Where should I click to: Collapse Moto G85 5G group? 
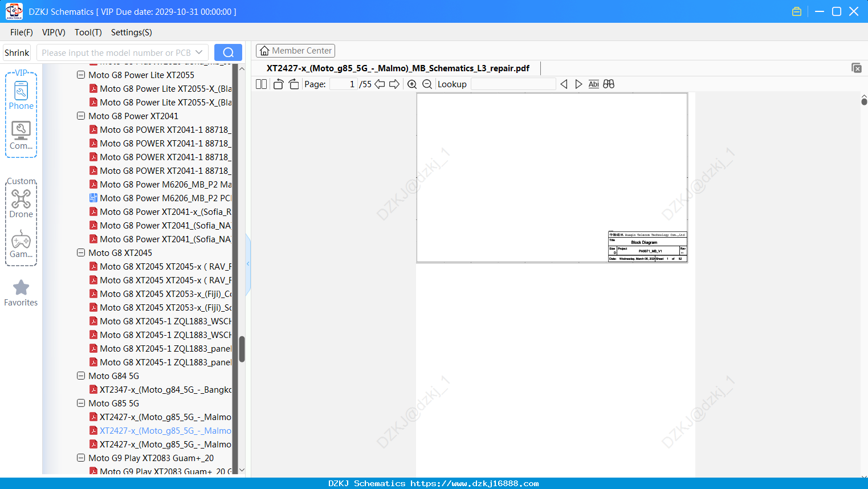tap(81, 403)
